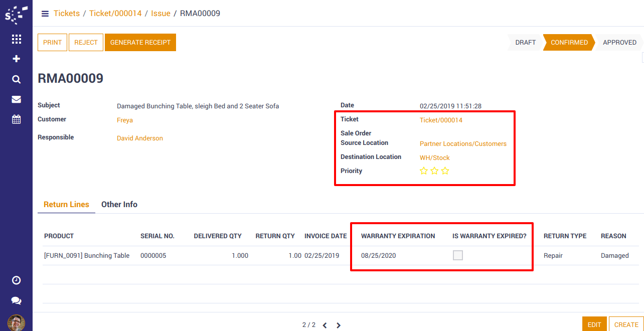The width and height of the screenshot is (644, 331).
Task: Set priority to first star
Action: click(x=424, y=171)
